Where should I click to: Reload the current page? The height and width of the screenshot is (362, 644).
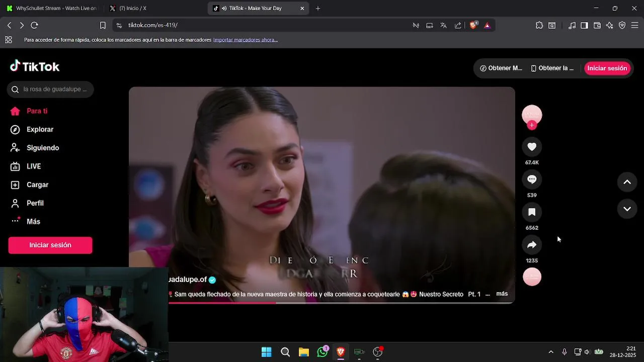click(x=34, y=25)
